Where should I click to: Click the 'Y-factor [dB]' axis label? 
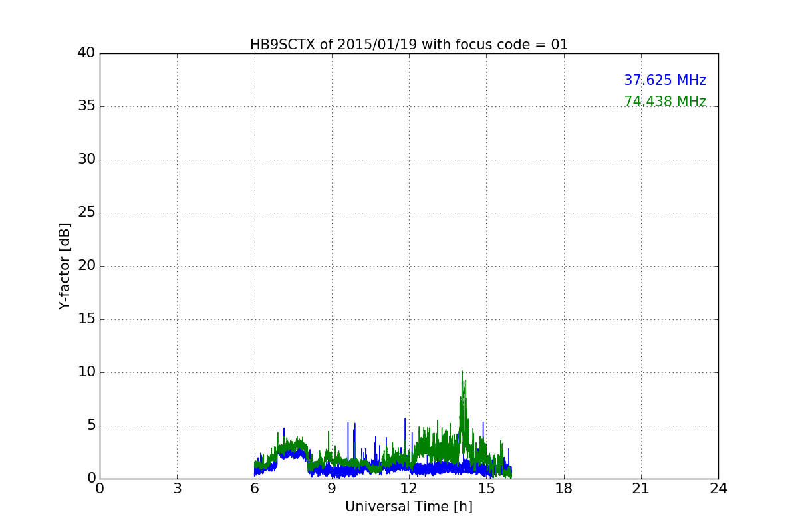pyautogui.click(x=65, y=266)
